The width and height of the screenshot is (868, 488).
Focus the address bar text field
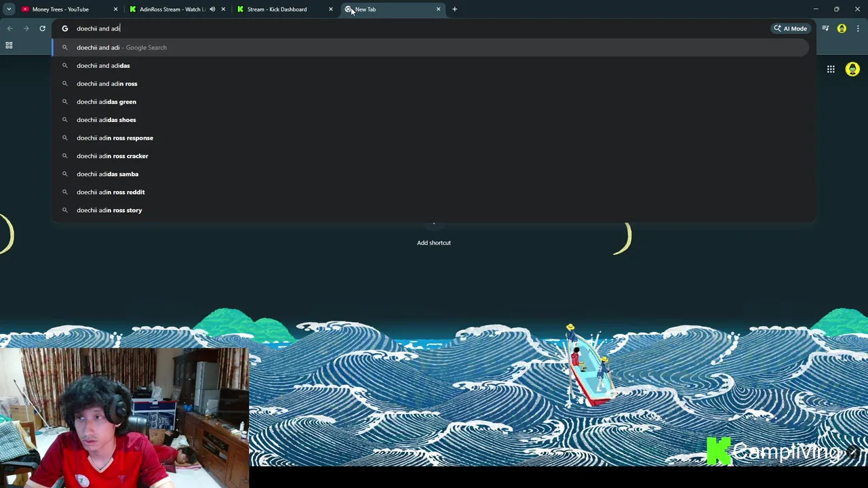pyautogui.click(x=420, y=28)
